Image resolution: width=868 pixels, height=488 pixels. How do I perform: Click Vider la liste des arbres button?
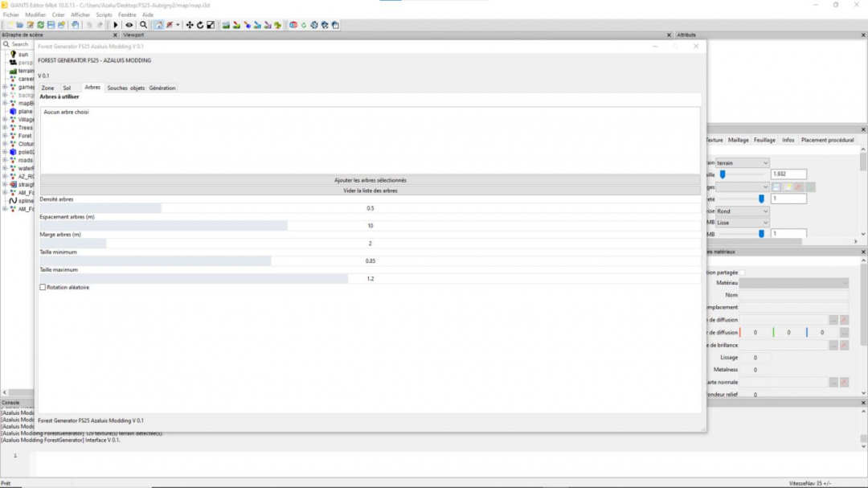click(370, 191)
